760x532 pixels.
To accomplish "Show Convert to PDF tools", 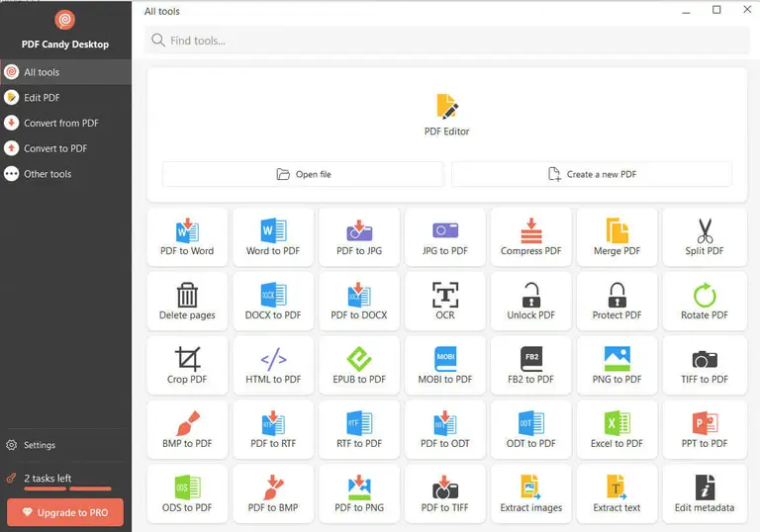I will click(x=66, y=148).
